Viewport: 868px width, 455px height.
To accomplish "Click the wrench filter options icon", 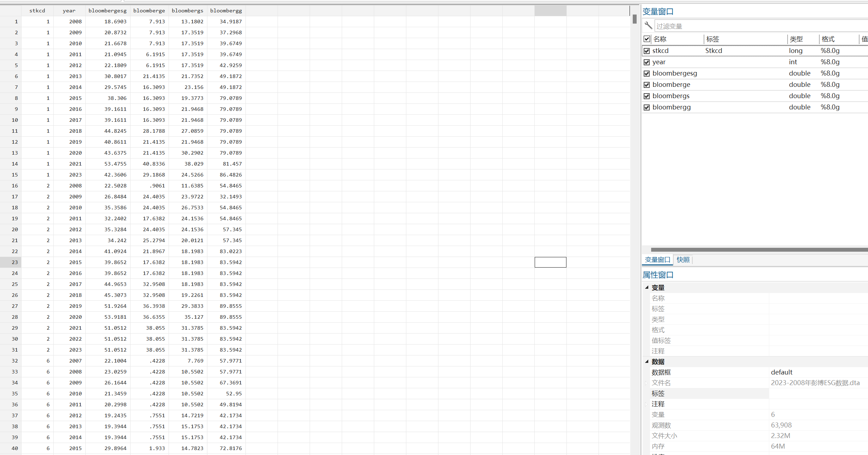I will (648, 25).
